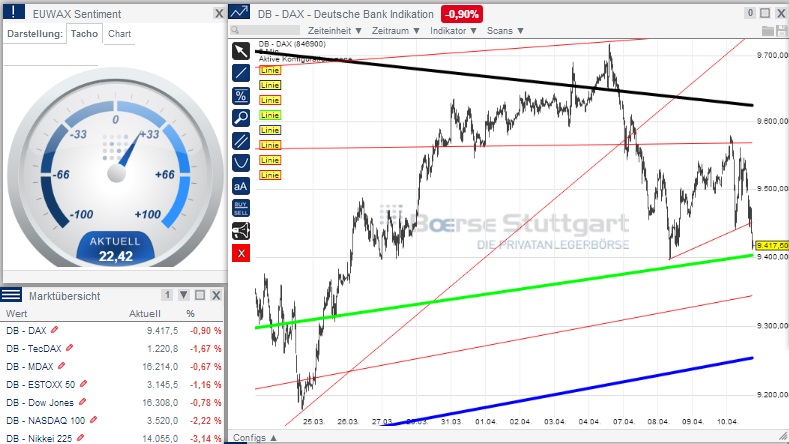Image resolution: width=789 pixels, height=444 pixels.
Task: Click the megaphone alert tool
Action: [241, 231]
